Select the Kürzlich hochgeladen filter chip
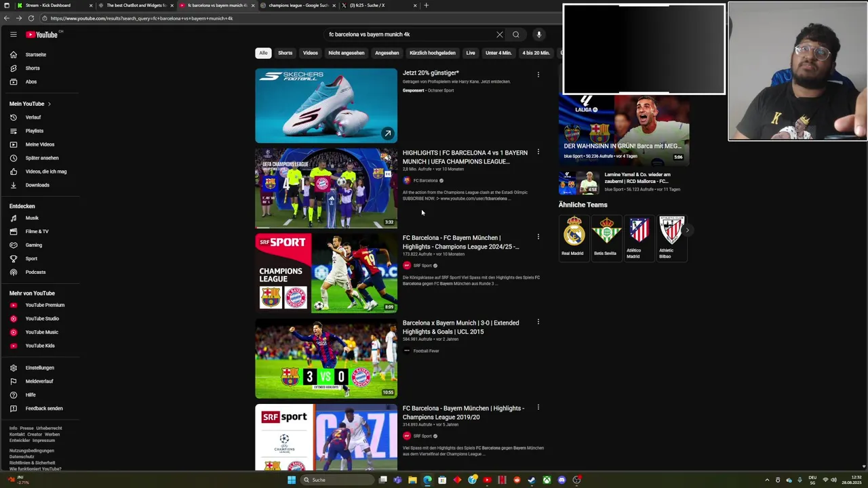The image size is (868, 488). (433, 53)
